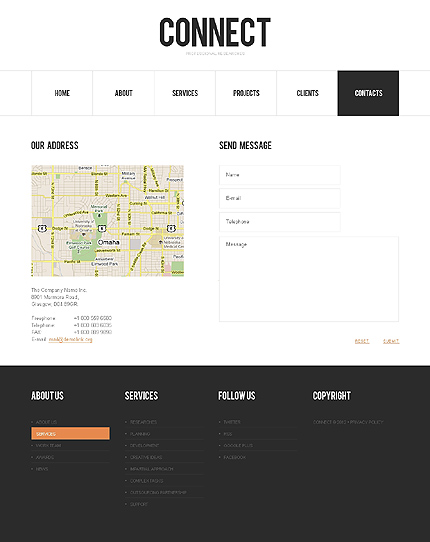Focus the Name input field
The height and width of the screenshot is (542, 430).
pos(280,175)
